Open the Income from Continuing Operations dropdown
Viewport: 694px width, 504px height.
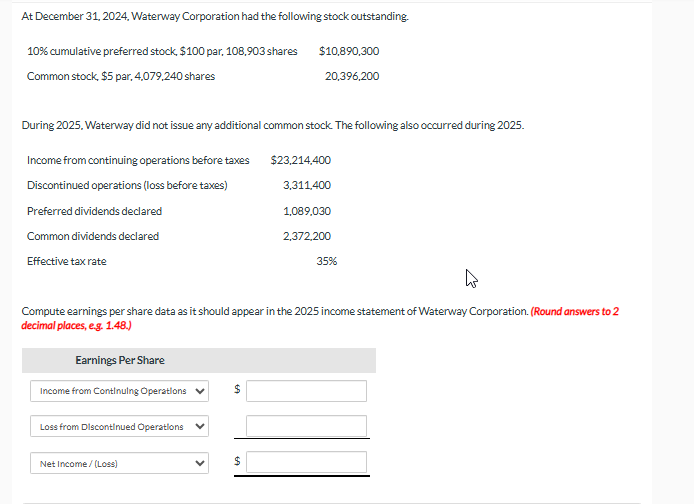[119, 391]
